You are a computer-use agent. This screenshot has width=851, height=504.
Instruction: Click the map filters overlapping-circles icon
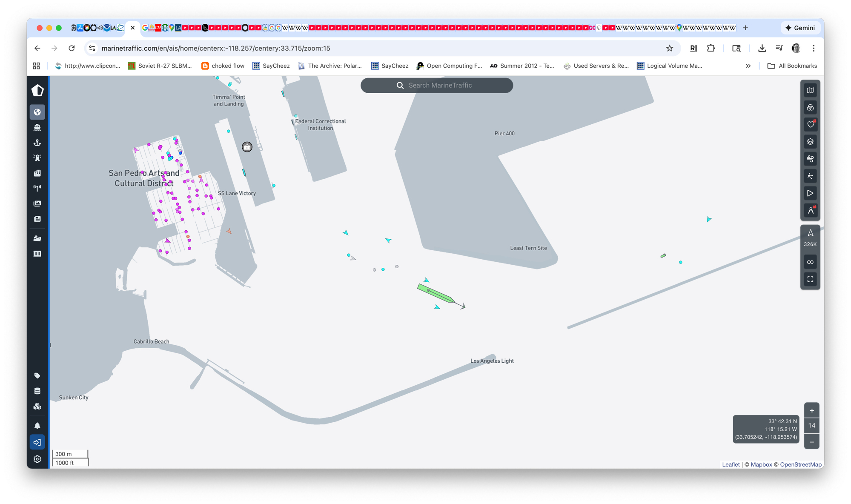point(810,108)
